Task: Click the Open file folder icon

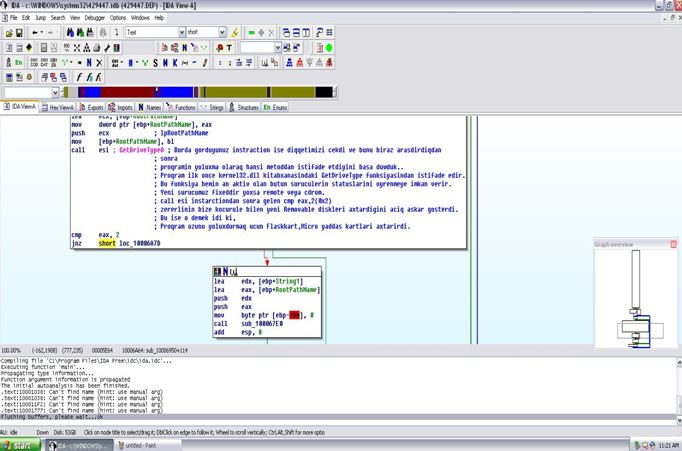Action: click(x=9, y=33)
